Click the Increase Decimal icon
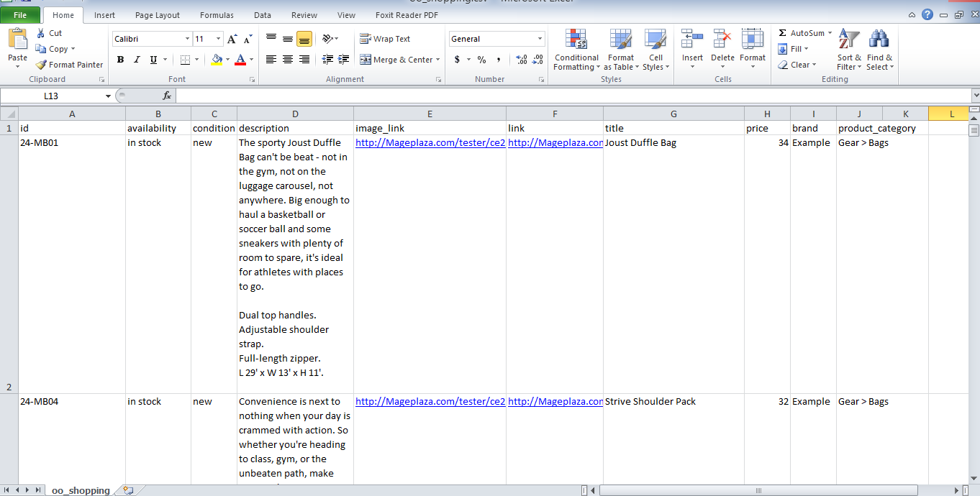 (x=522, y=60)
